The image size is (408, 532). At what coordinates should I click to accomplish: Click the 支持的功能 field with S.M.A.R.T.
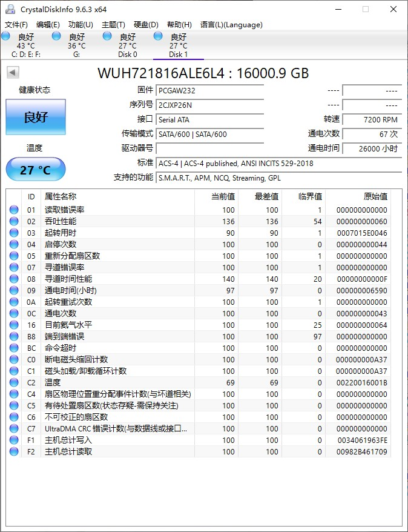pyautogui.click(x=278, y=178)
